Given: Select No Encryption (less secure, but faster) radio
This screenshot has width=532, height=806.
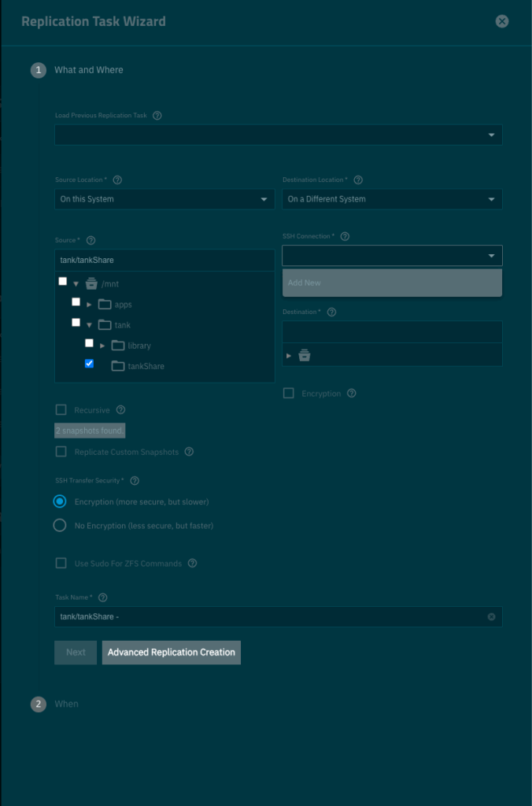Looking at the screenshot, I should coord(60,525).
